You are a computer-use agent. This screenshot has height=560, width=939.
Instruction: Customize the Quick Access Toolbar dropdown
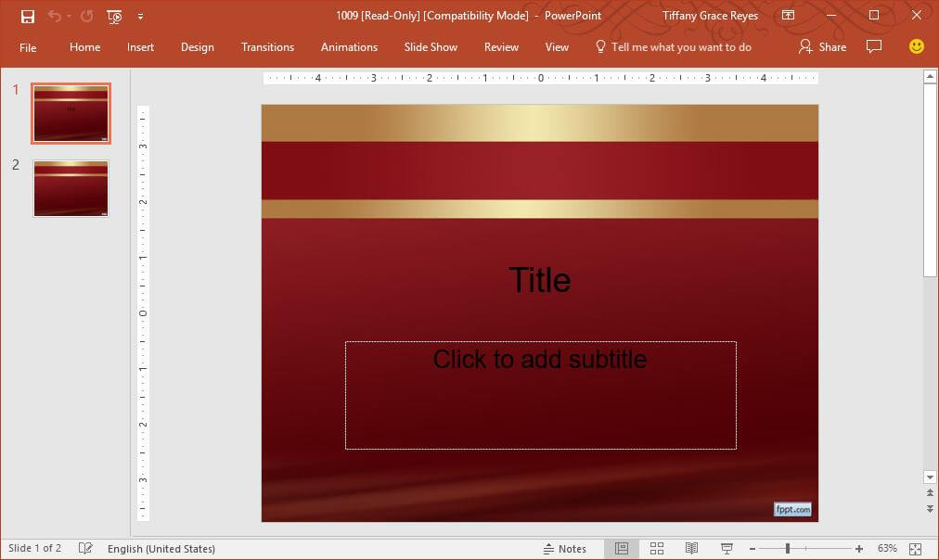tap(141, 16)
